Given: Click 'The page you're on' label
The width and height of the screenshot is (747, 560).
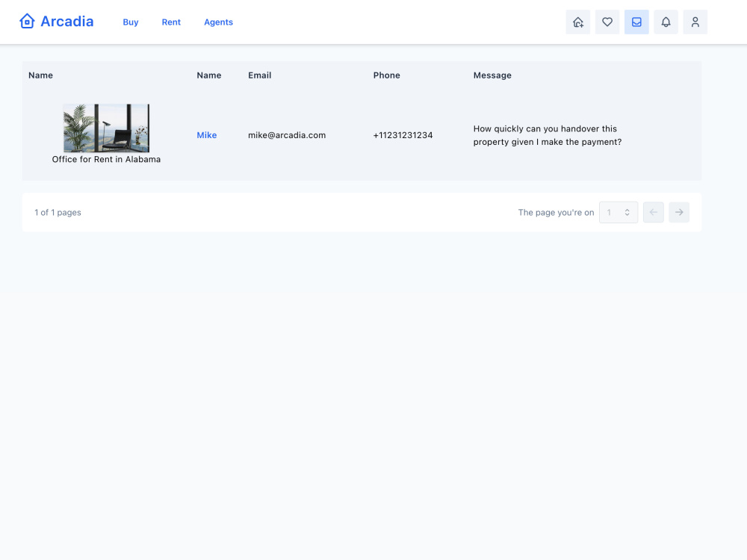Looking at the screenshot, I should [x=556, y=212].
